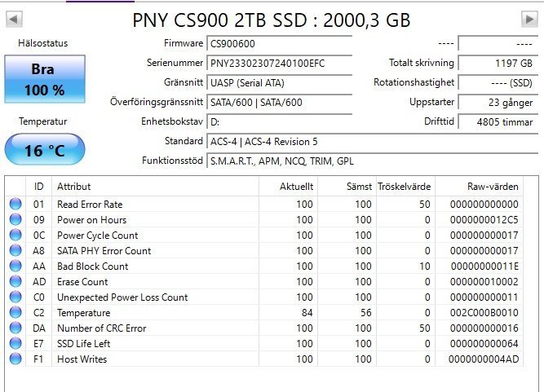This screenshot has width=544, height=392.
Task: Go to next disk with right arrow
Action: 529,19
